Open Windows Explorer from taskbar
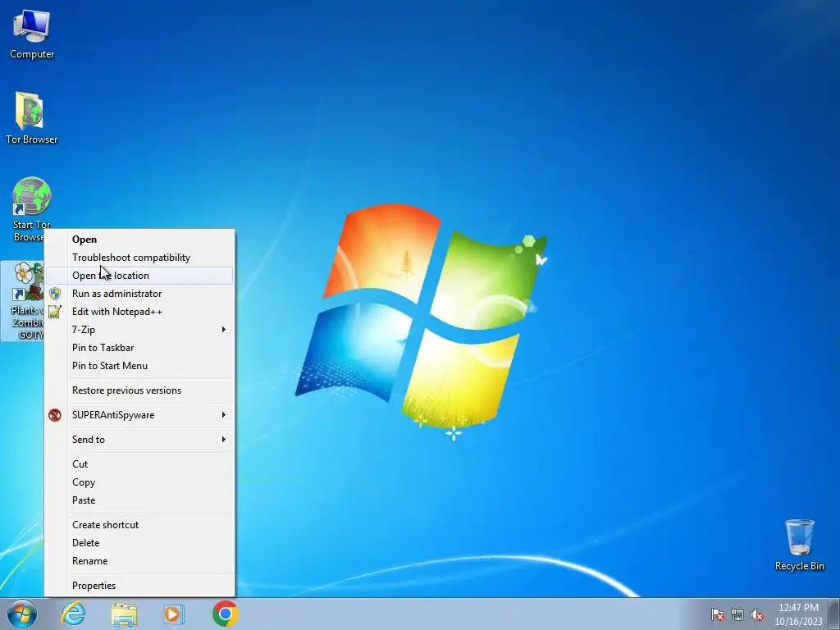This screenshot has height=630, width=840. point(124,614)
